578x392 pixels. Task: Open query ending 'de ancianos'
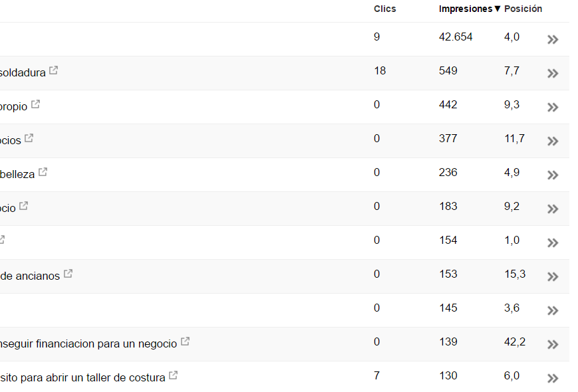[30, 276]
